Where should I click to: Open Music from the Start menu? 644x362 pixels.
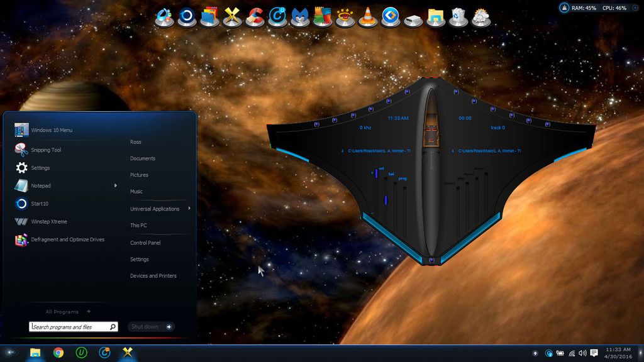pos(136,191)
